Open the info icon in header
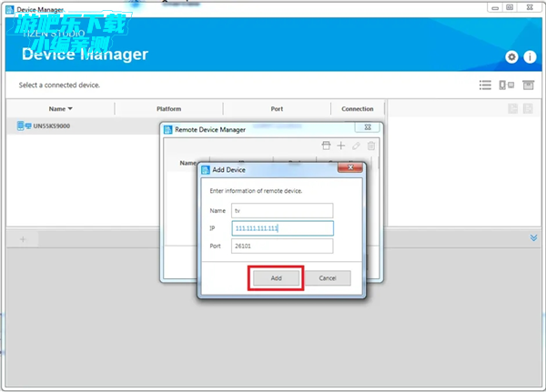546x392 pixels. click(530, 56)
